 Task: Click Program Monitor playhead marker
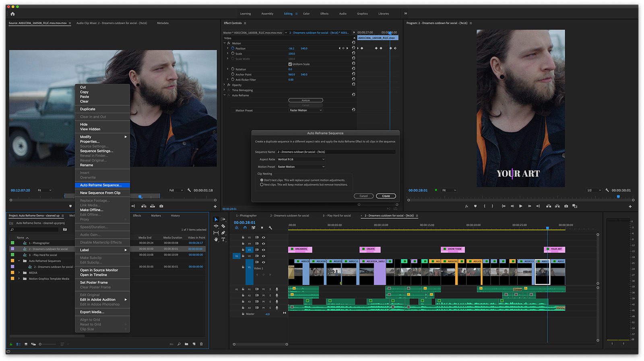click(618, 197)
